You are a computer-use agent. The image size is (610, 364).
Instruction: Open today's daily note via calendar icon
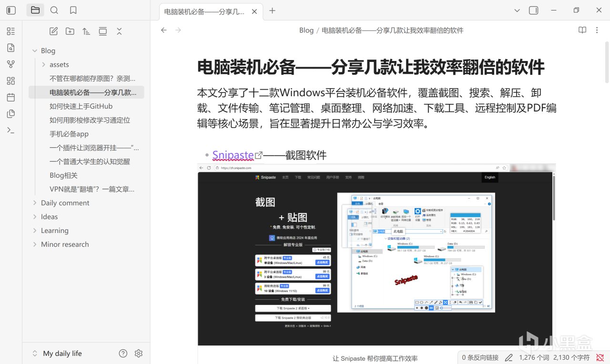[11, 97]
